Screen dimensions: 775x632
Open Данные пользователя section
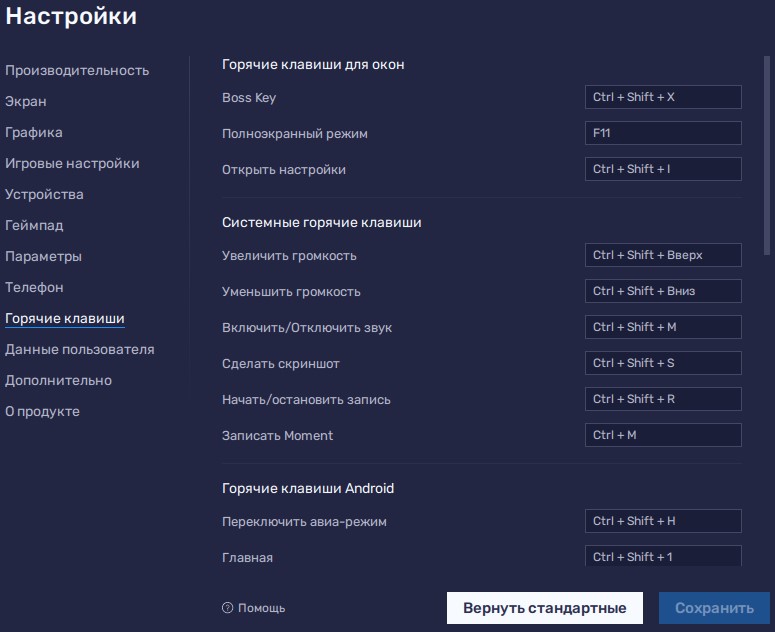tap(80, 350)
